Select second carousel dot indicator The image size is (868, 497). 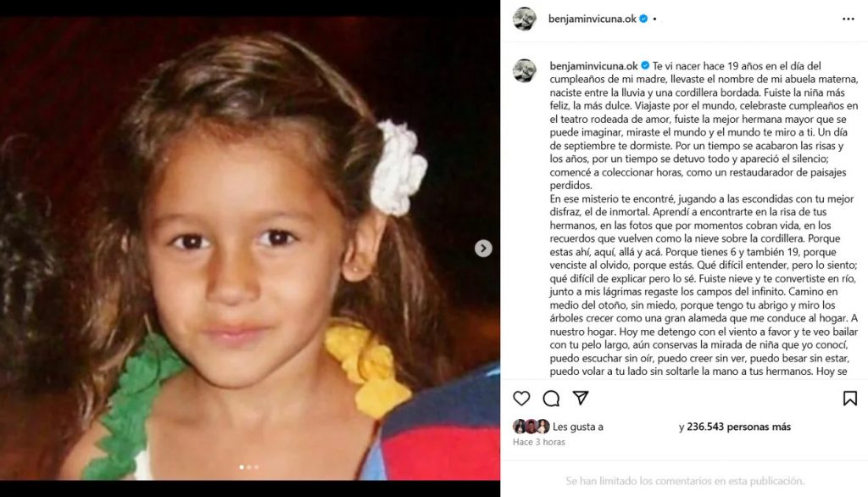point(249,467)
